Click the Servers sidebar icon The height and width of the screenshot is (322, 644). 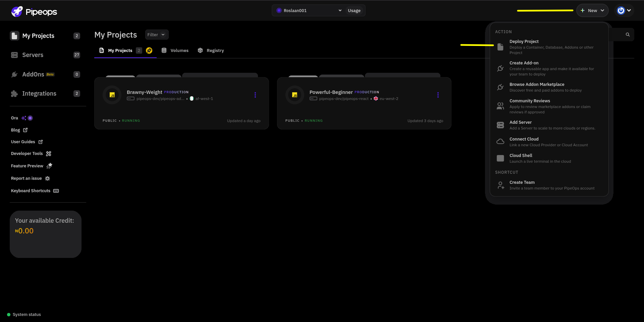click(x=14, y=55)
